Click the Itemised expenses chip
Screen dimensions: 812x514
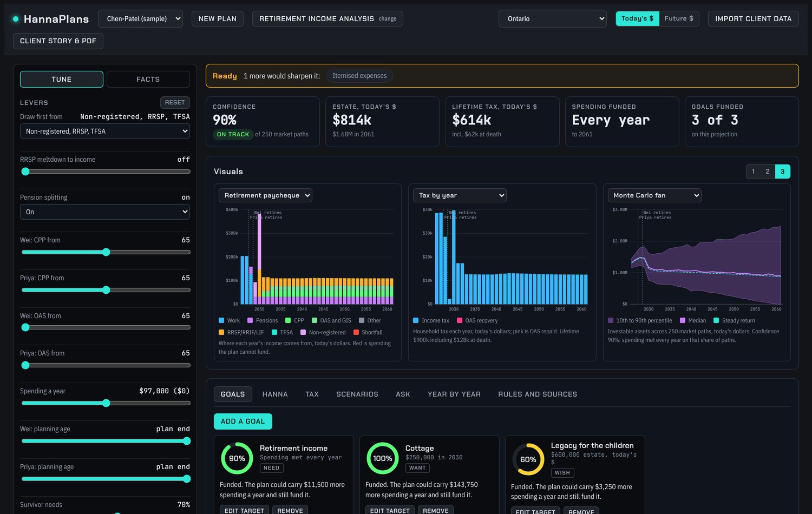pos(359,76)
